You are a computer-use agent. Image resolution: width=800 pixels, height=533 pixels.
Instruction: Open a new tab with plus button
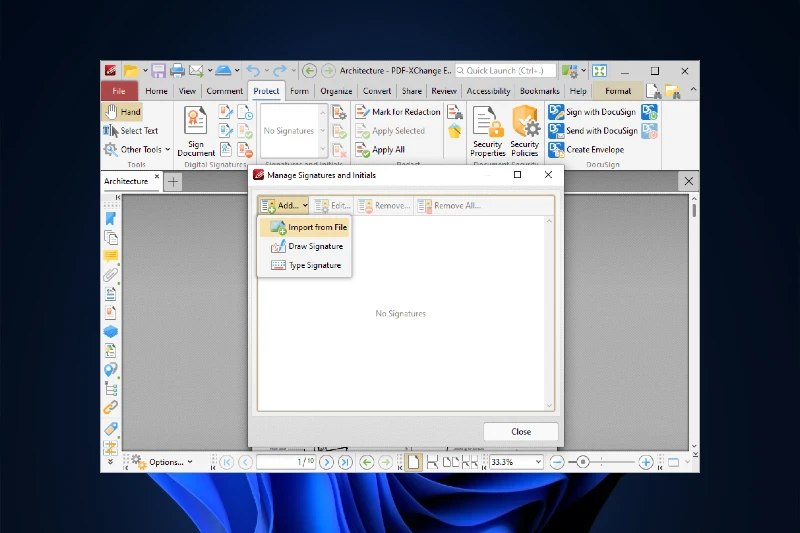coord(173,182)
